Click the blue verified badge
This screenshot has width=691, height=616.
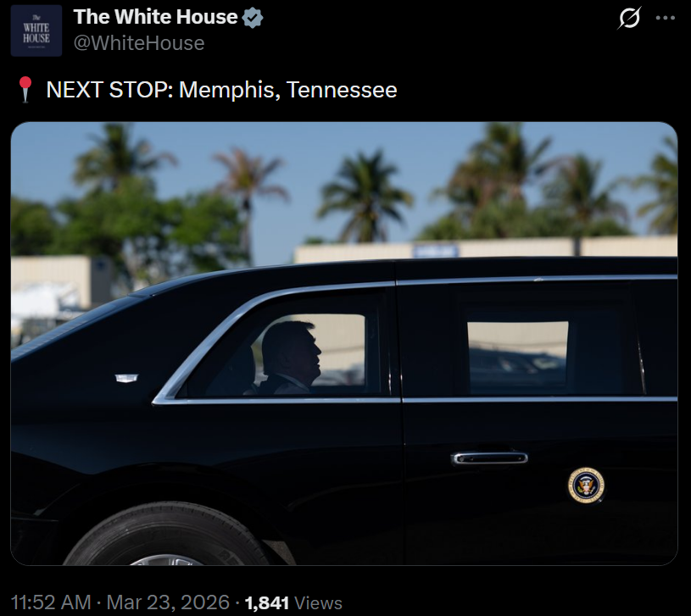[x=254, y=17]
